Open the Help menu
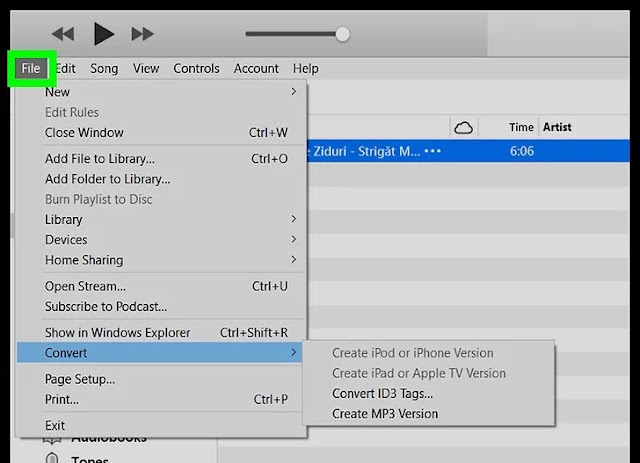 (x=305, y=68)
